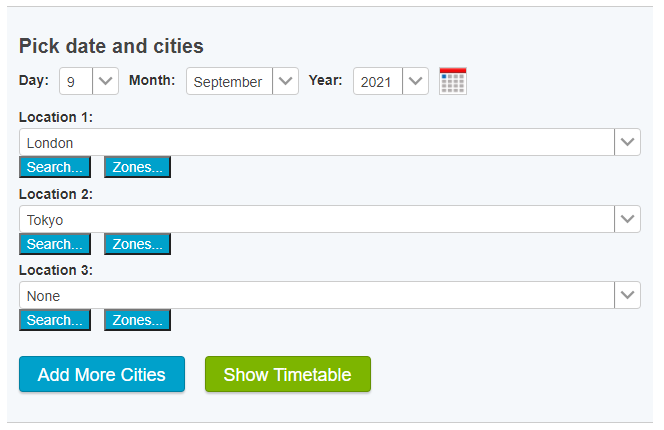Screen dimensions: 664x430
Task: Expand the Day dropdown
Action: click(106, 81)
